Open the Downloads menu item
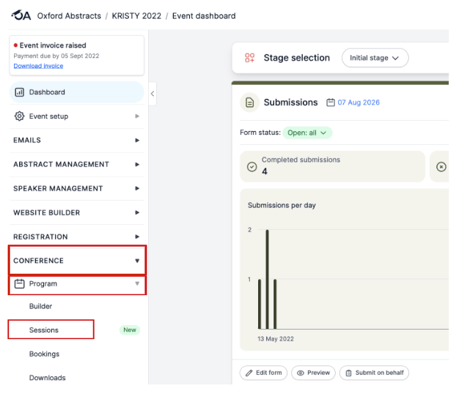The width and height of the screenshot is (470, 405). tap(47, 378)
